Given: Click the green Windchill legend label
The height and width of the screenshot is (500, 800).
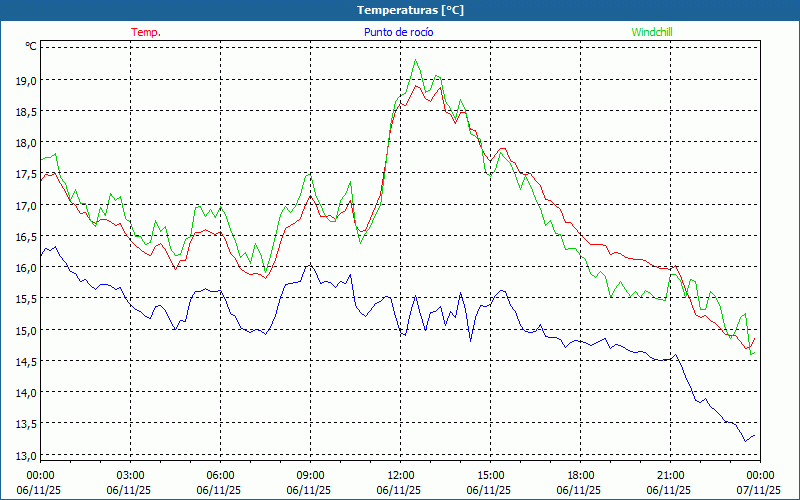Looking at the screenshot, I should 652,32.
